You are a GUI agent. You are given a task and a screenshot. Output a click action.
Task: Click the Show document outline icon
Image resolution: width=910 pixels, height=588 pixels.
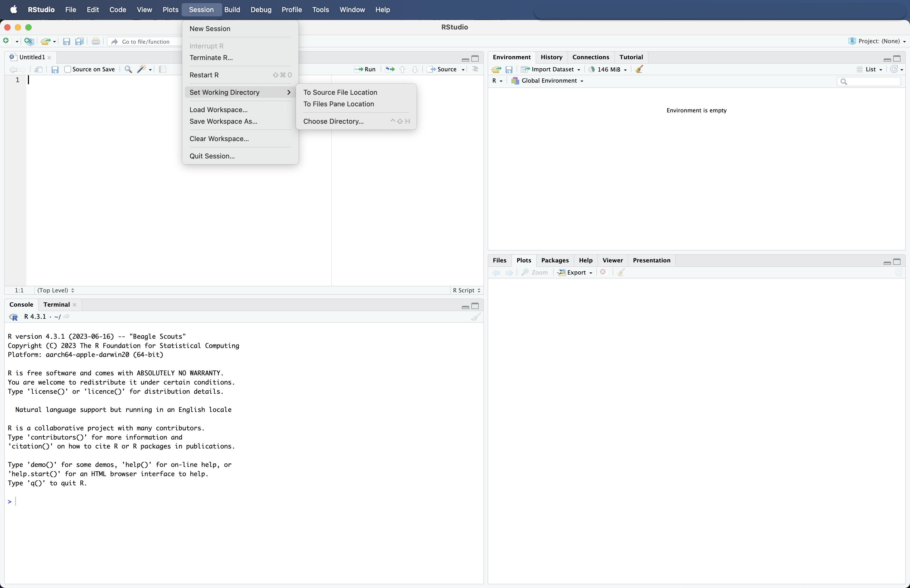tap(475, 69)
